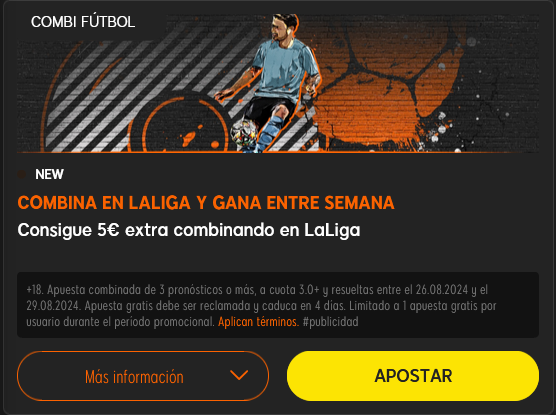This screenshot has width=556, height=415.
Task: Click the orange circle outline in the banner
Action: point(184,126)
